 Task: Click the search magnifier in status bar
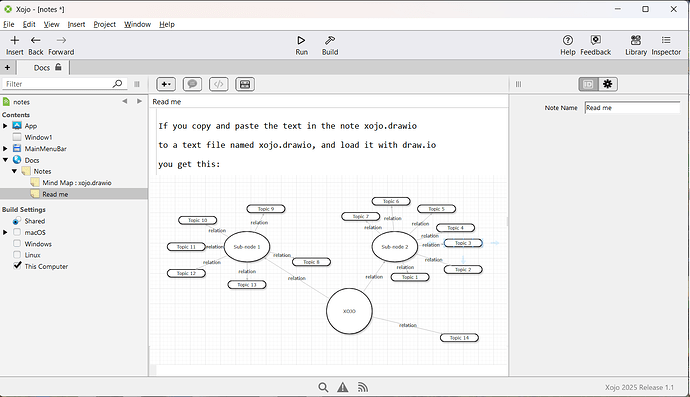pos(323,387)
